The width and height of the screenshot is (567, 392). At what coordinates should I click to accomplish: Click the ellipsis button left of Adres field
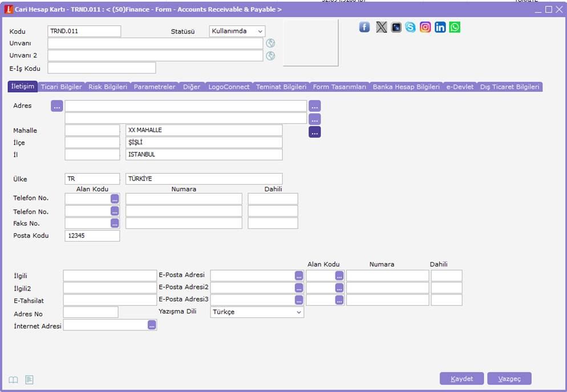click(x=57, y=106)
